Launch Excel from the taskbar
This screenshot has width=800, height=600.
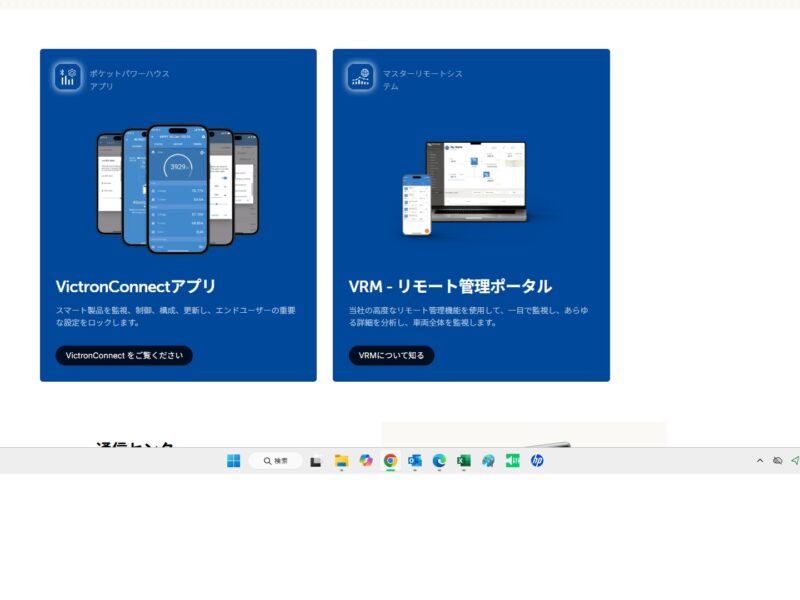click(x=464, y=461)
